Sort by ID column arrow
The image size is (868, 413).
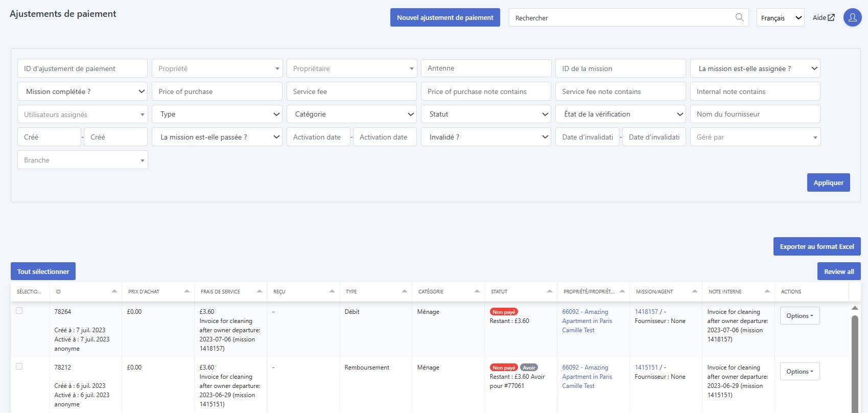(114, 291)
